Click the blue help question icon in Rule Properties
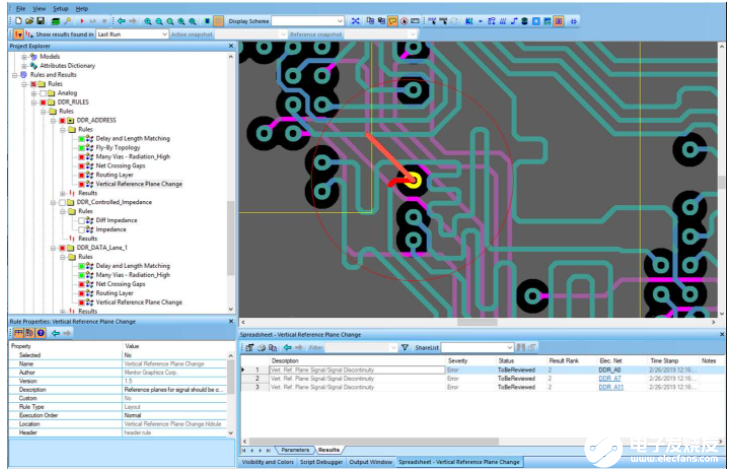This screenshot has height=474, width=729. [x=41, y=333]
